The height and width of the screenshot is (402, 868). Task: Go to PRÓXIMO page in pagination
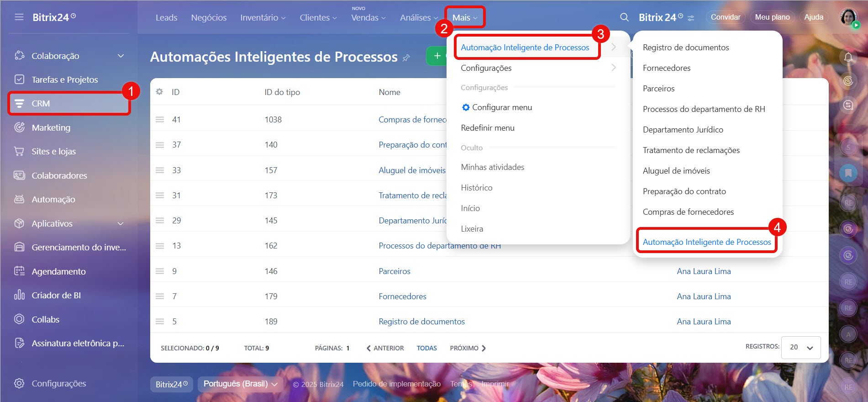pos(468,348)
